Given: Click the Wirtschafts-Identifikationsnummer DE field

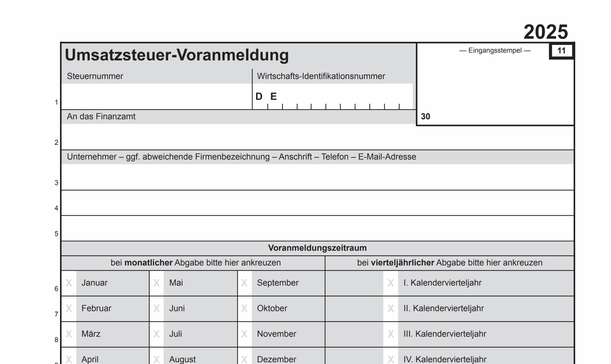Looking at the screenshot, I should [x=333, y=96].
